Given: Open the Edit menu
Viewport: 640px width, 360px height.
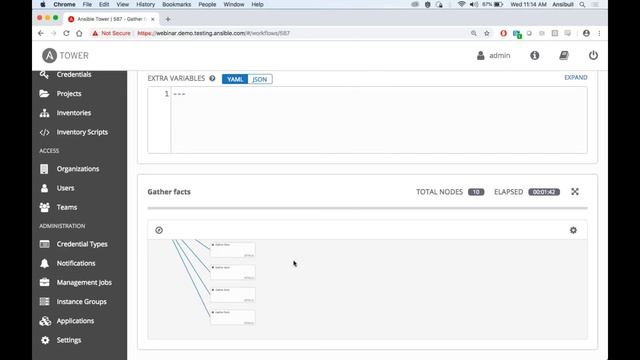Looking at the screenshot, I should [104, 4].
